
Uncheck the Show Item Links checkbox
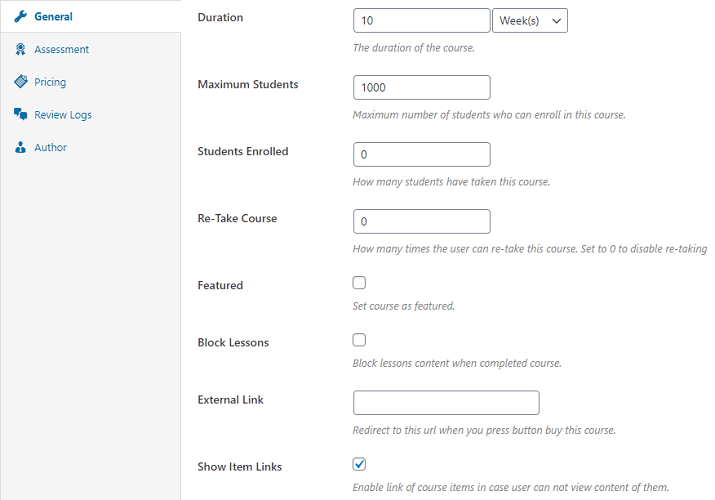pos(360,464)
